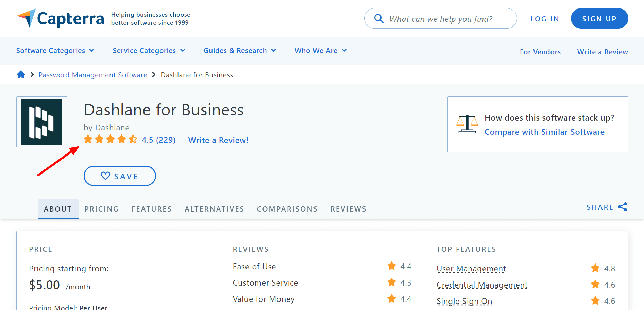Click Write a Review in navigation

tap(603, 52)
